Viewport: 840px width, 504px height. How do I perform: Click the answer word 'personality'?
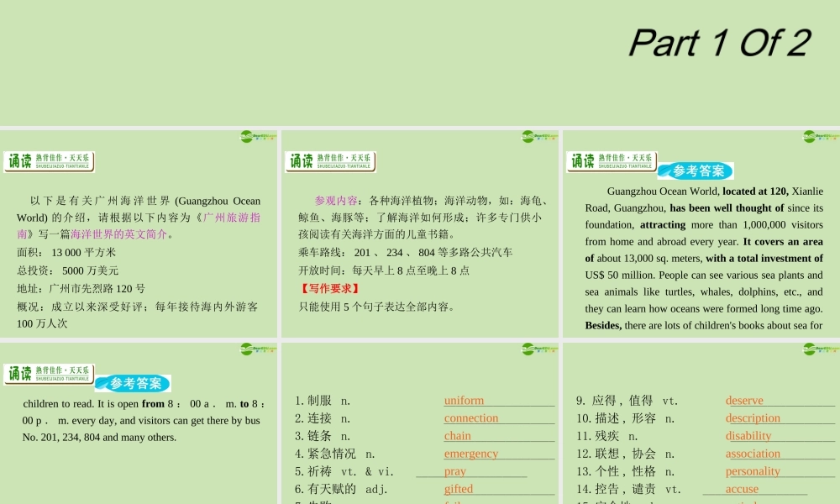tap(753, 471)
